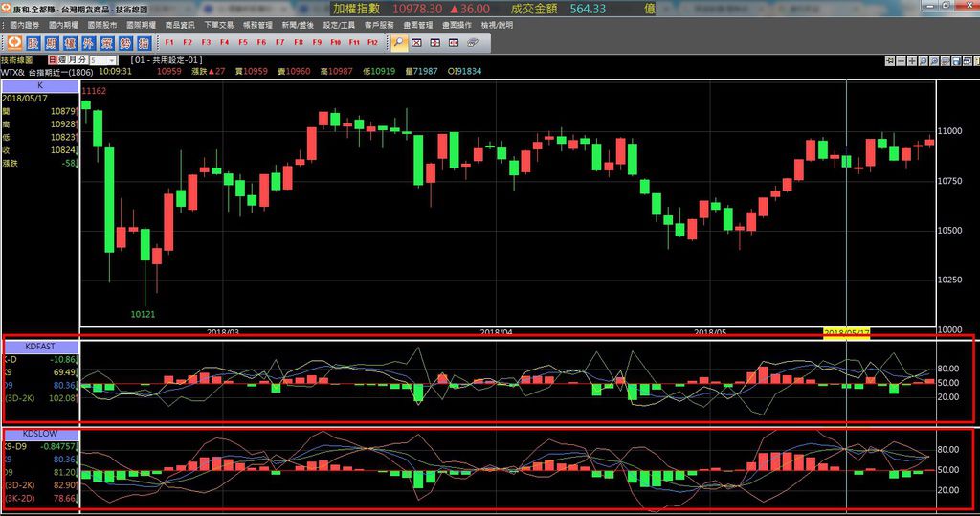Click the F2 shortcut button

click(188, 42)
